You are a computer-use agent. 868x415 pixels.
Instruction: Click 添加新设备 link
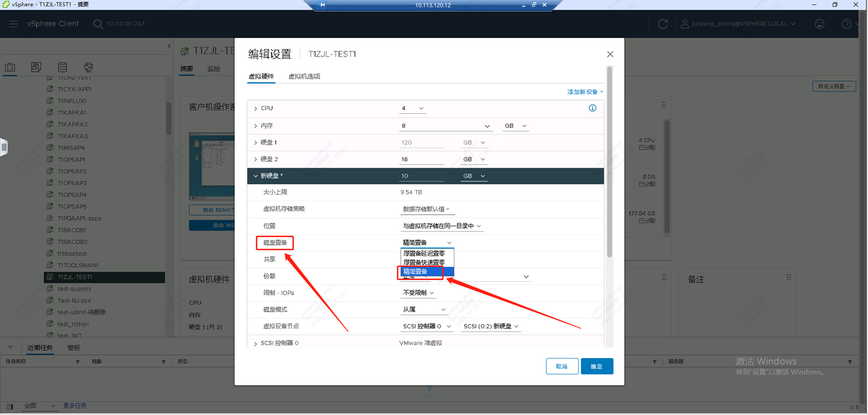(585, 92)
